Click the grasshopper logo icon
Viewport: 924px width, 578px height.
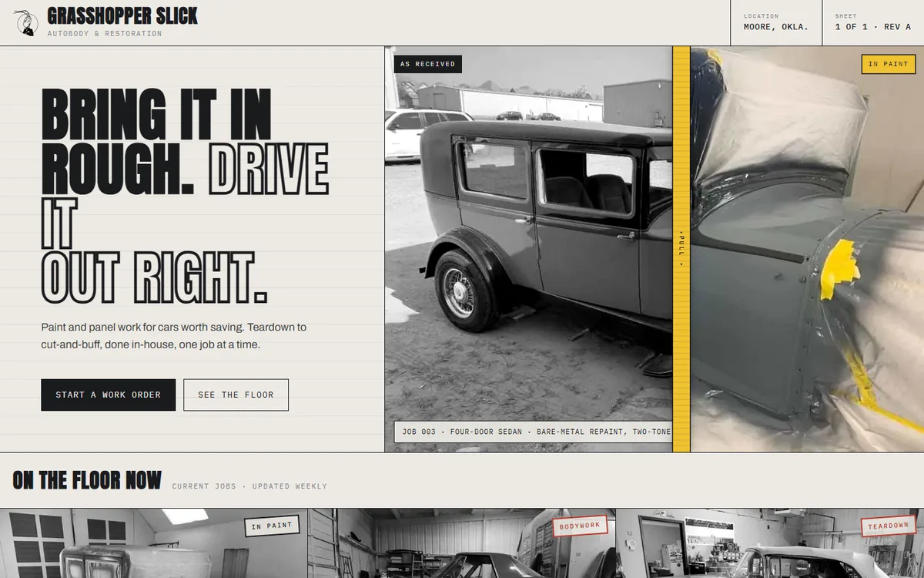(x=26, y=22)
